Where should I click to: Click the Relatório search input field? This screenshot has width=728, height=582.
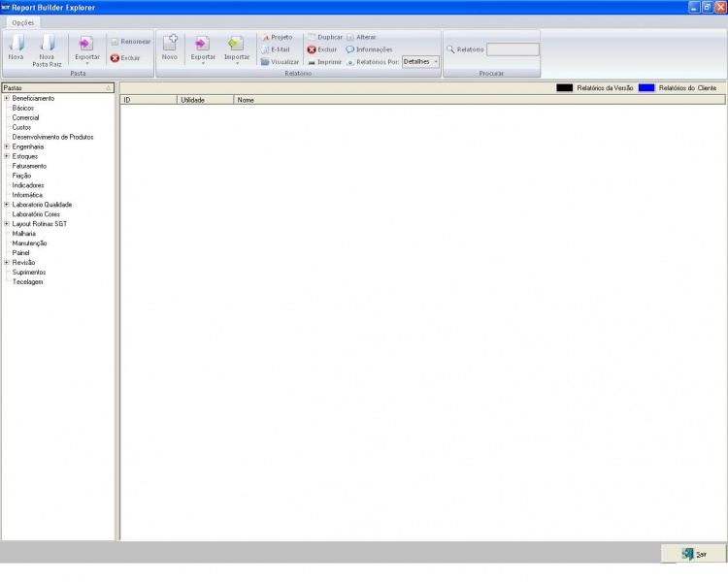click(513, 49)
